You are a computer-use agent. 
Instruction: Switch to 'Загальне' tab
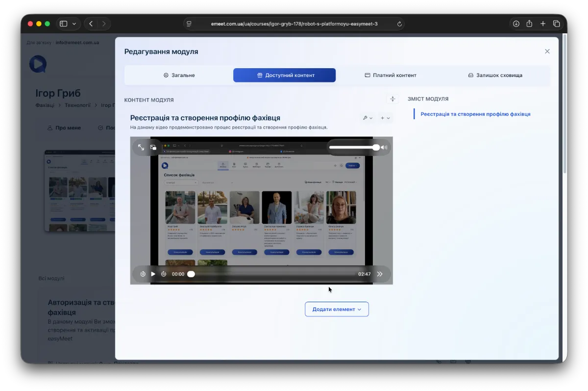pos(179,75)
